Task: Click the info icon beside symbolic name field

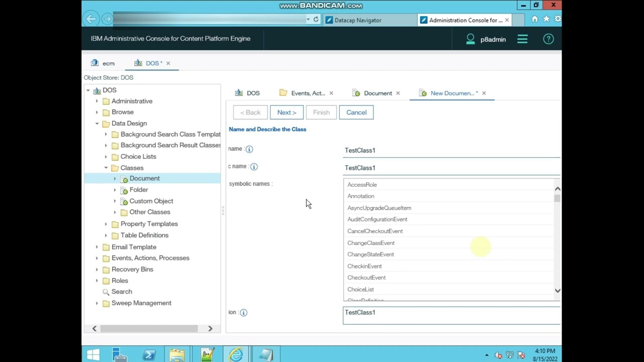Action: click(x=254, y=167)
